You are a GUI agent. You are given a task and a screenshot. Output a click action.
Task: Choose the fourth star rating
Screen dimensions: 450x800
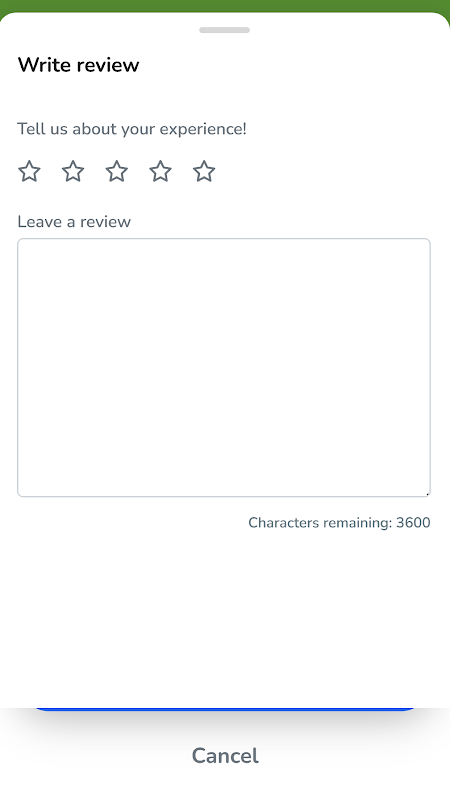(161, 171)
